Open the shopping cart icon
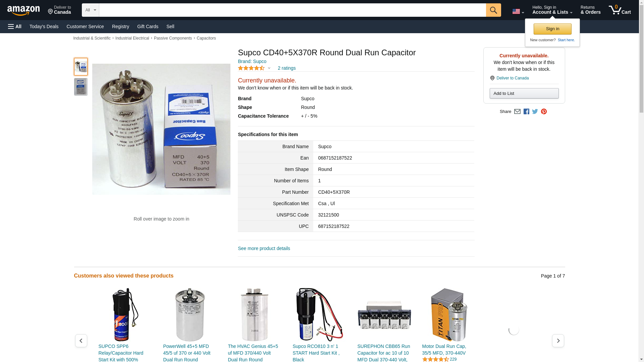644x362 pixels. 619,10
